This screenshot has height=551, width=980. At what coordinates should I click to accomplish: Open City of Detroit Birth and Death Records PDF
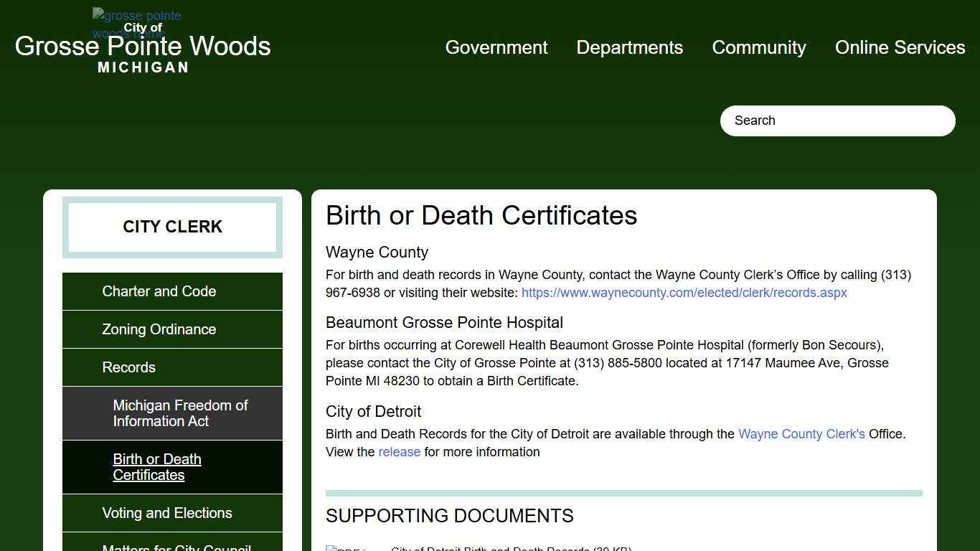512,549
